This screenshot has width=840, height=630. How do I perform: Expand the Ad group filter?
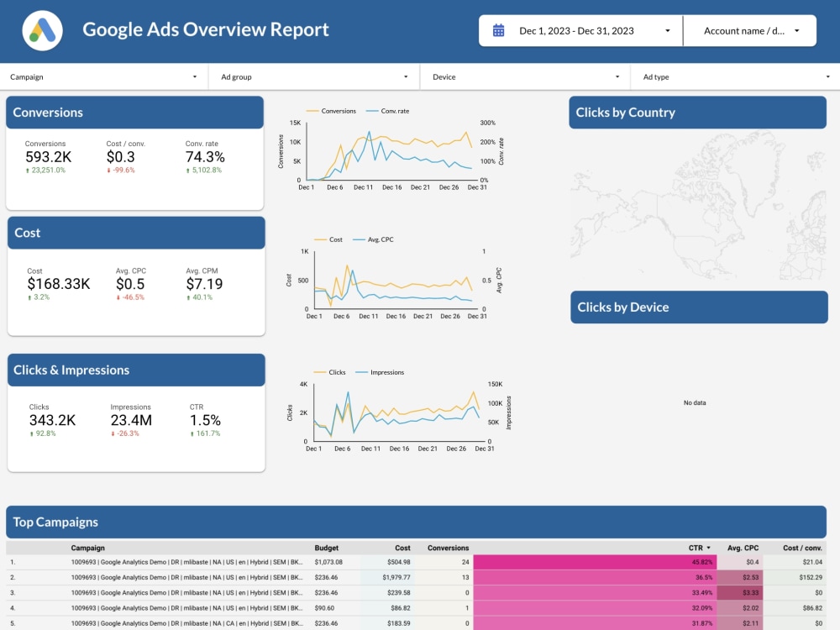click(x=314, y=76)
